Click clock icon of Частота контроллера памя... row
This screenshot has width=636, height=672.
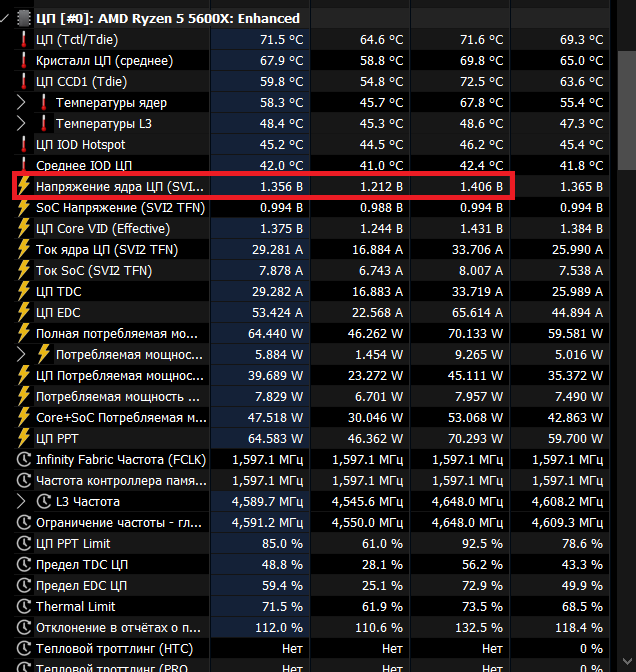(24, 480)
